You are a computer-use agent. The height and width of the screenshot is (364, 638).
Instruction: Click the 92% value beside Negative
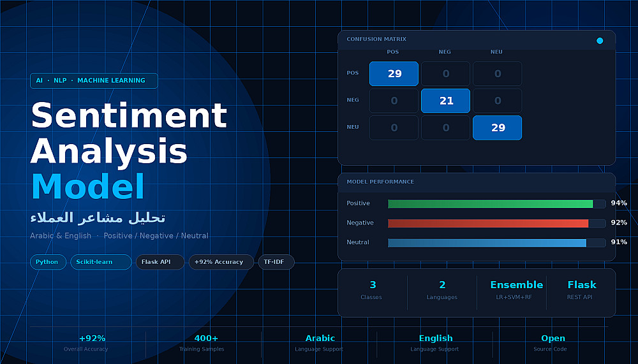[619, 222]
